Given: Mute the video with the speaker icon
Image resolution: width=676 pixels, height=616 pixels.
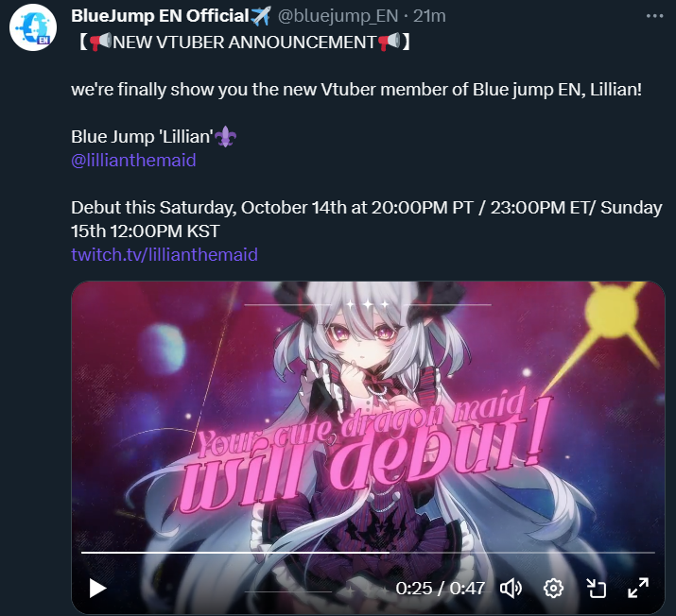Looking at the screenshot, I should pyautogui.click(x=511, y=589).
